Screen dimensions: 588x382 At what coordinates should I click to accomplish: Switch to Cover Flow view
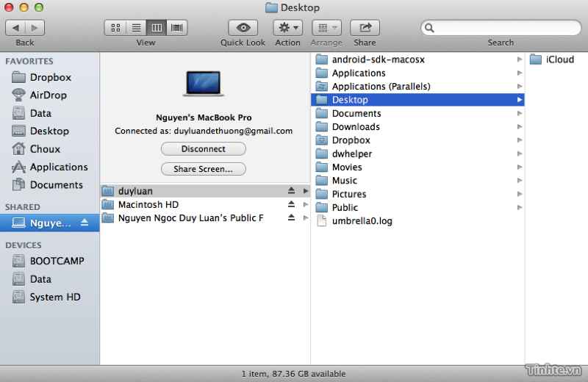click(177, 28)
